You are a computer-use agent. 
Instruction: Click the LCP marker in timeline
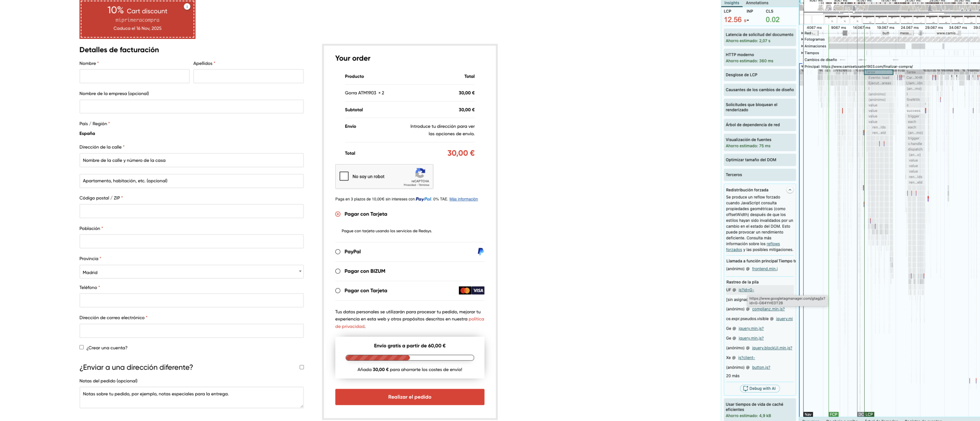[x=869, y=414]
